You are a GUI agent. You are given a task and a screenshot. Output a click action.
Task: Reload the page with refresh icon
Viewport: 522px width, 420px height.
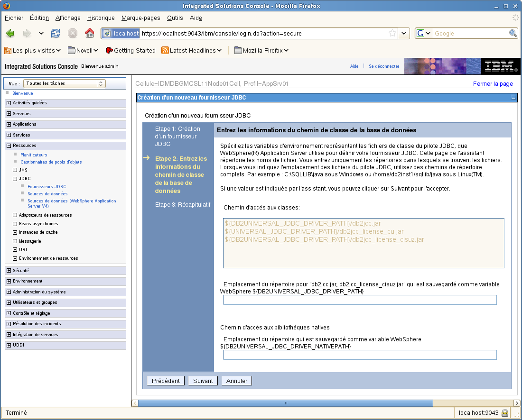tap(55, 33)
